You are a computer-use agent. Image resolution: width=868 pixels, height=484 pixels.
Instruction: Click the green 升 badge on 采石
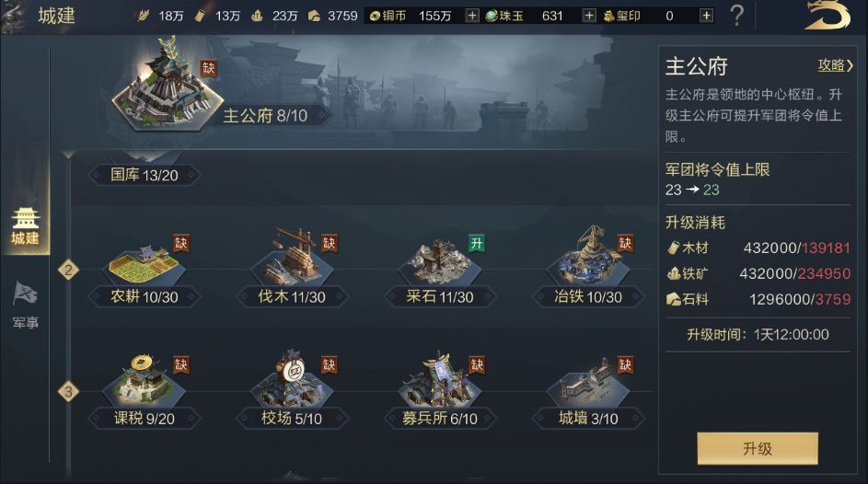[x=476, y=243]
